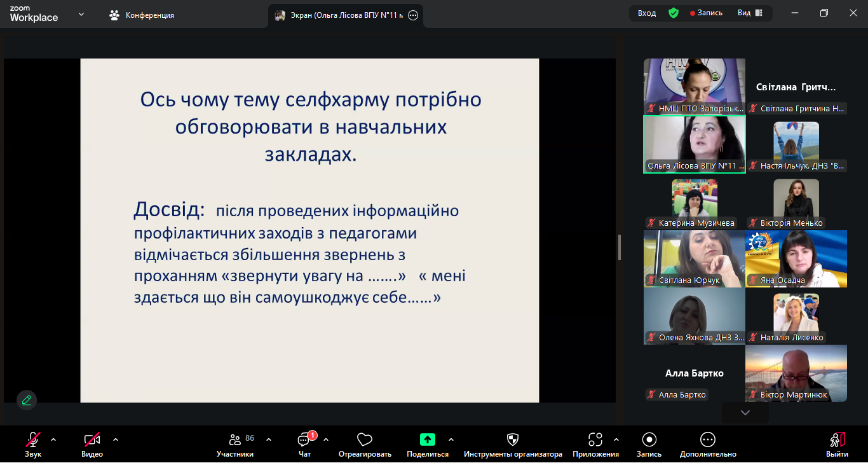Click the green Поделиться share screen icon
The height and width of the screenshot is (463, 868).
[428, 439]
